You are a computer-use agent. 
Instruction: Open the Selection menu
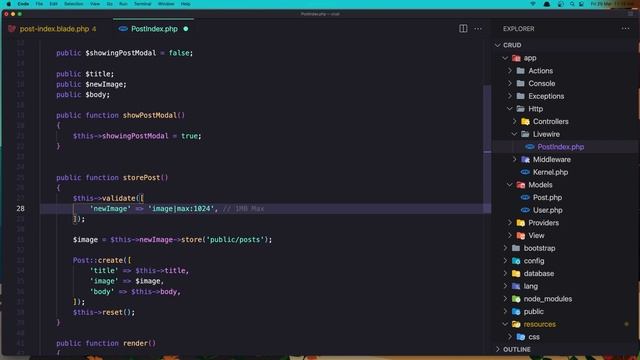[x=73, y=4]
